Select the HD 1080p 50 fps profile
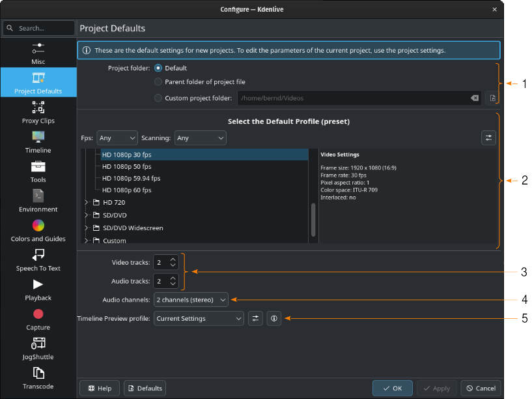 coord(204,166)
